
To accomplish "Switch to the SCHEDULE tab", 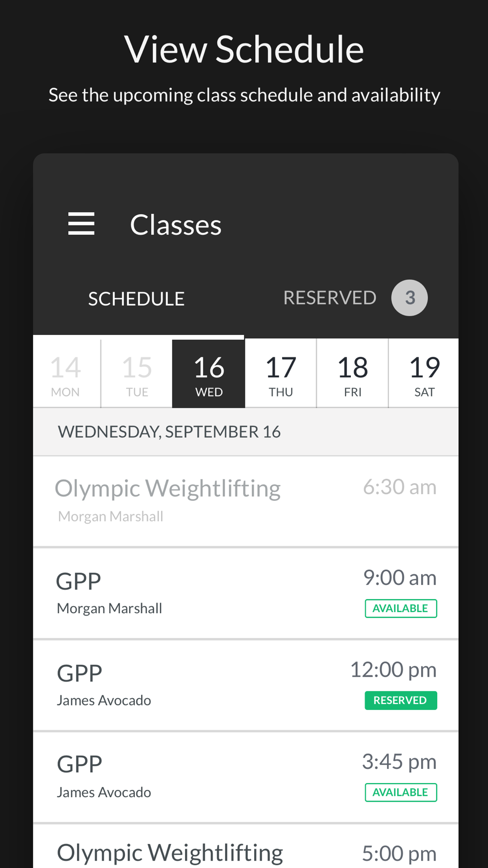I will coord(136,299).
